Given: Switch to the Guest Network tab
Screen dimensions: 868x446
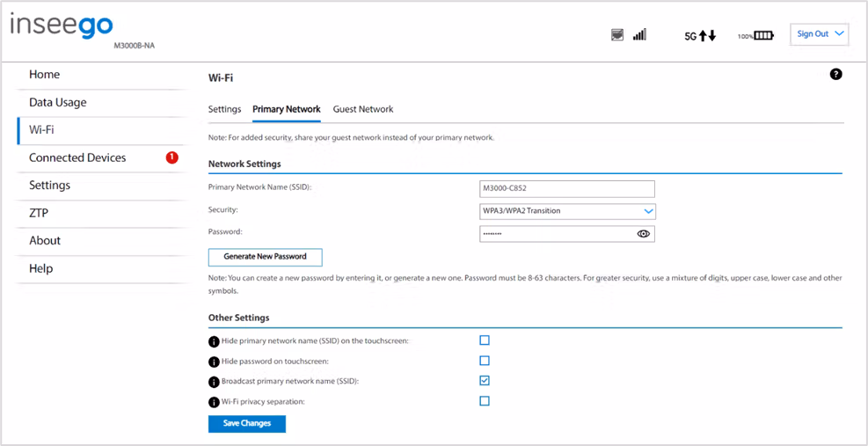Looking at the screenshot, I should point(363,109).
